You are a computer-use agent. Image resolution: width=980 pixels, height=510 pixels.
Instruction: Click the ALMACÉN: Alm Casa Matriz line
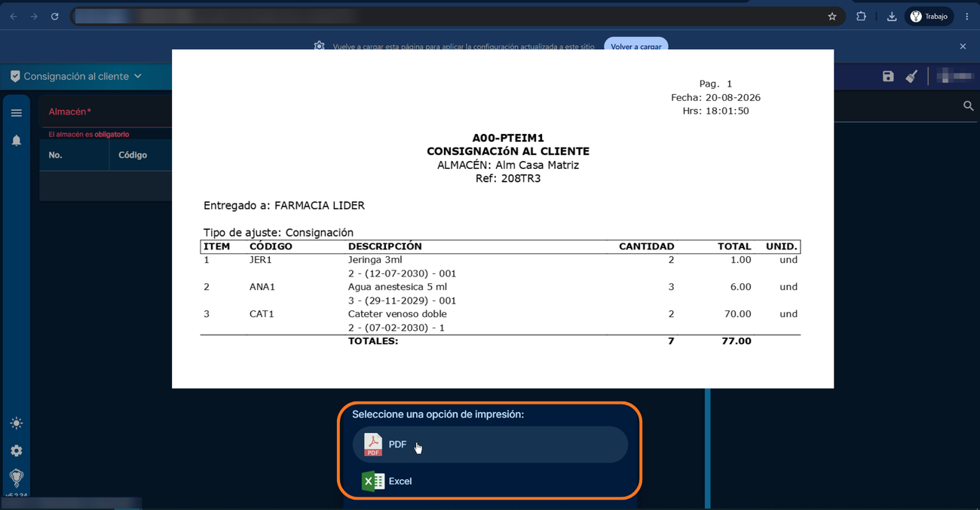tap(508, 165)
